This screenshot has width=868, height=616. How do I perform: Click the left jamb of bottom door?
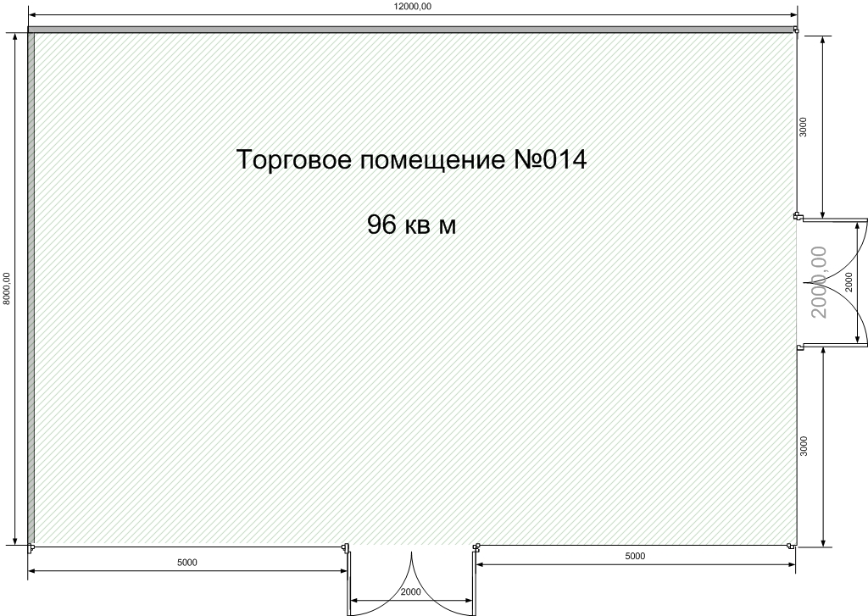point(346,547)
